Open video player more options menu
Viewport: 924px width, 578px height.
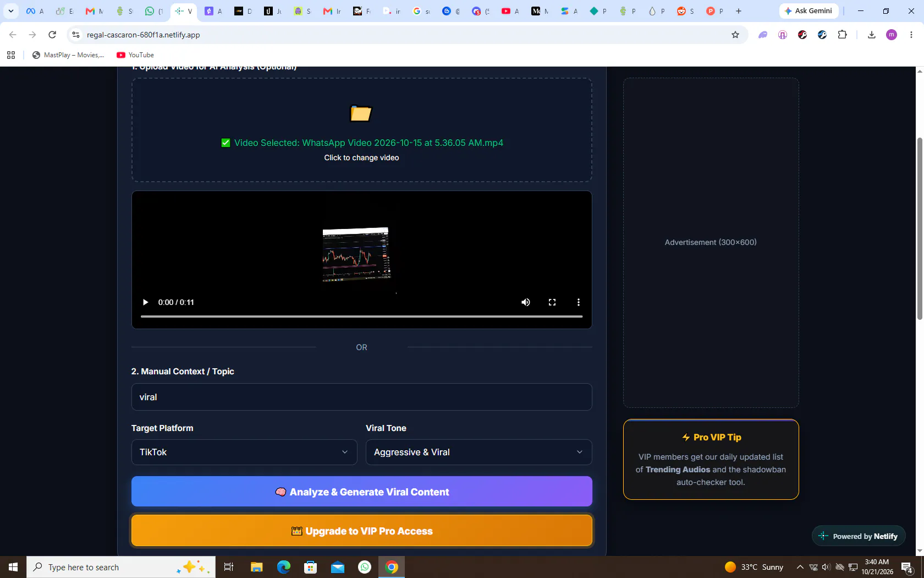tap(578, 302)
